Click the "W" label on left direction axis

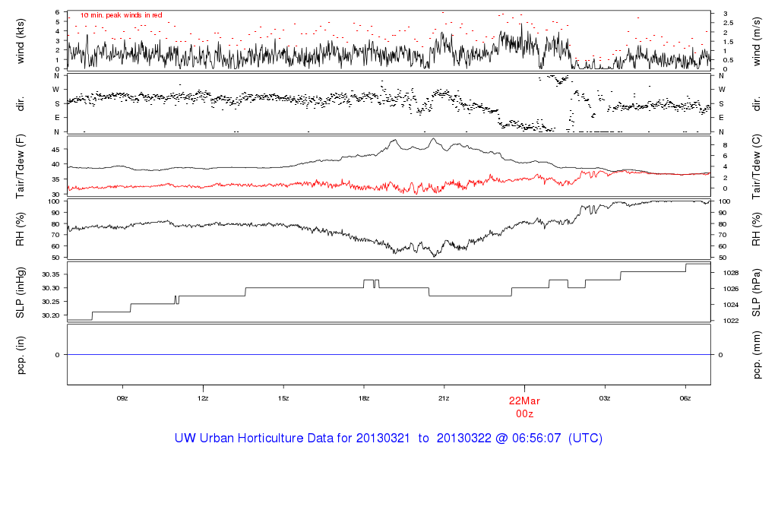pos(56,90)
